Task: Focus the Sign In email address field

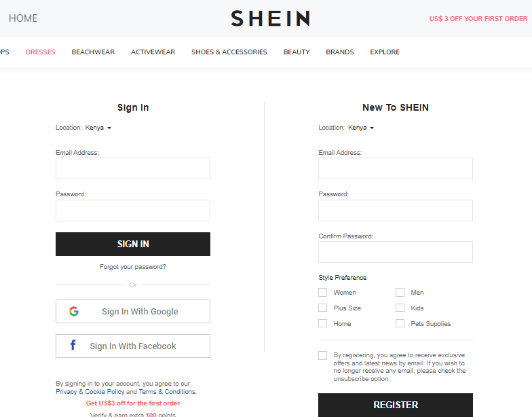Action: coord(133,168)
